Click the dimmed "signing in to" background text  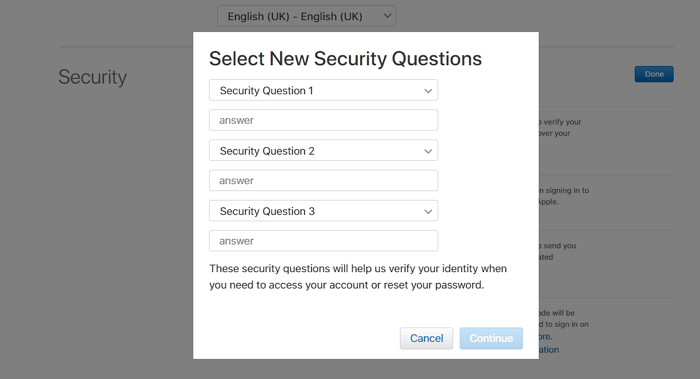pyautogui.click(x=564, y=190)
